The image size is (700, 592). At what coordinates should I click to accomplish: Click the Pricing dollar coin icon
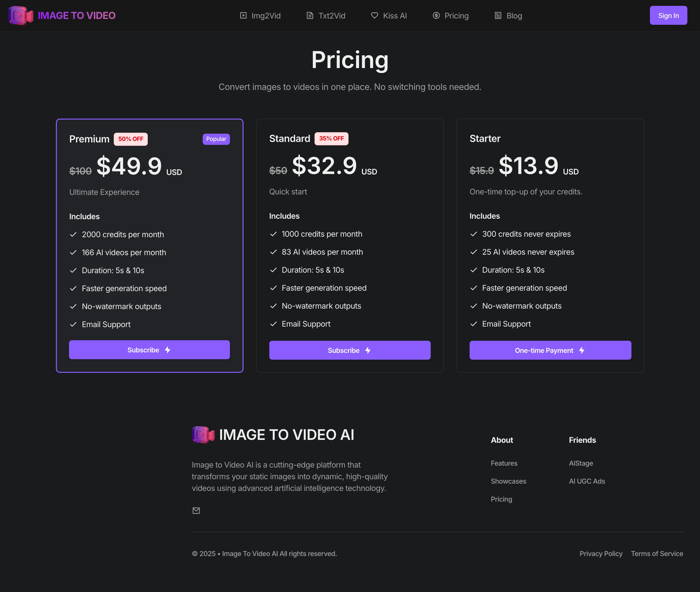pos(436,16)
